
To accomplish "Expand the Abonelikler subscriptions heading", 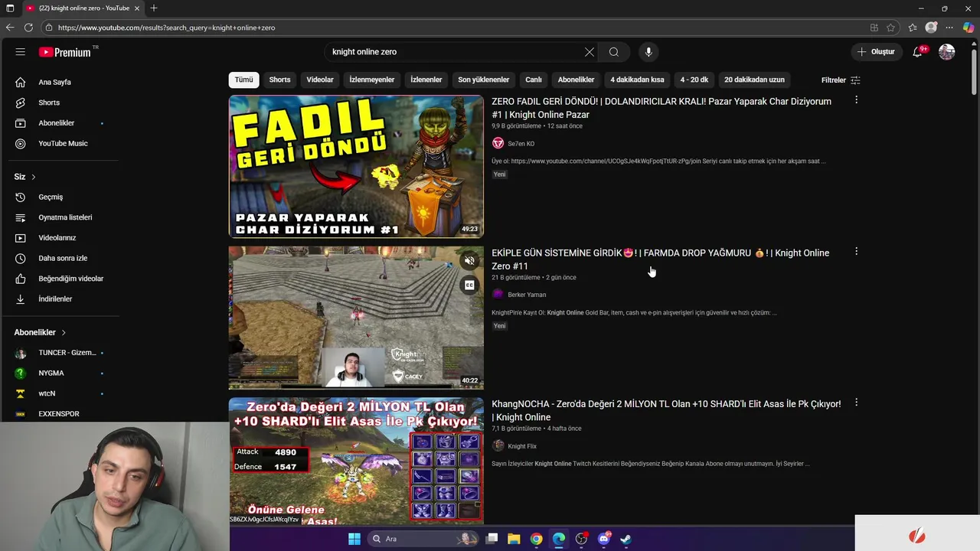I will [40, 332].
